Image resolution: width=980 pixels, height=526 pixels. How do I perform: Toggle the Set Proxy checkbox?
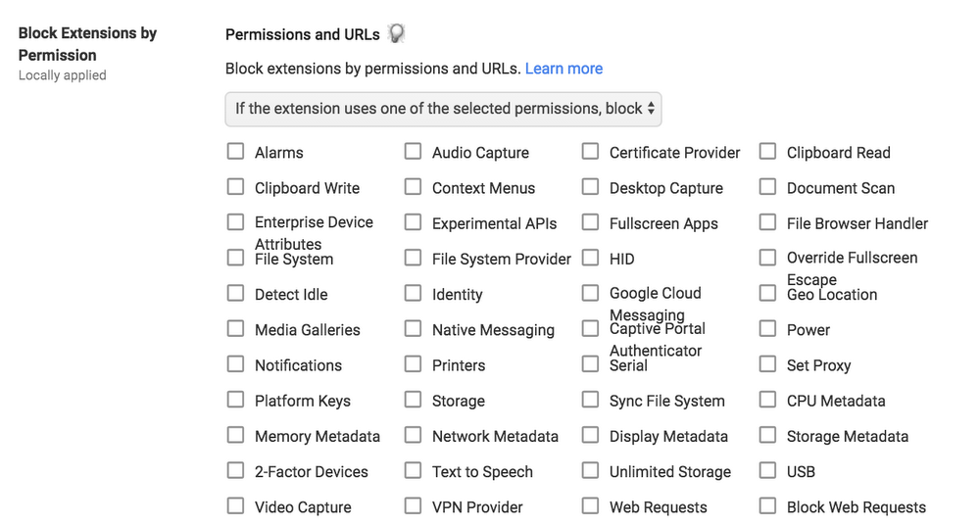[x=767, y=364]
